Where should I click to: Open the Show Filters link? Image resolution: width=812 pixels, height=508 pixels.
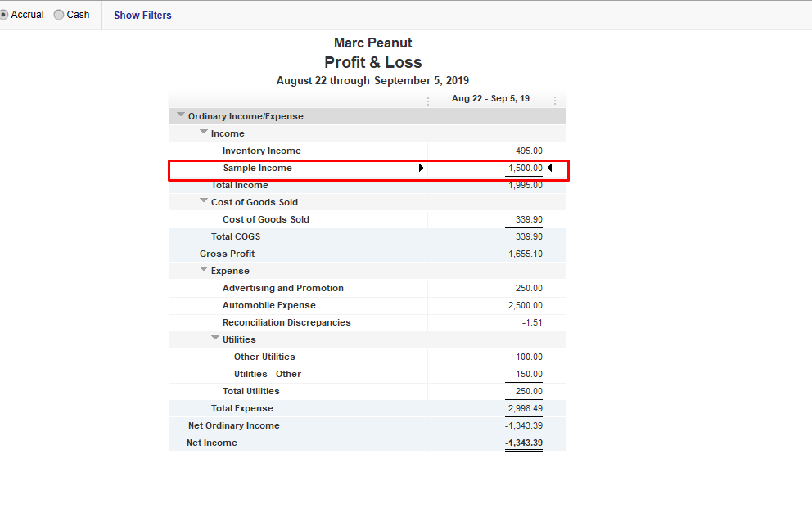142,16
